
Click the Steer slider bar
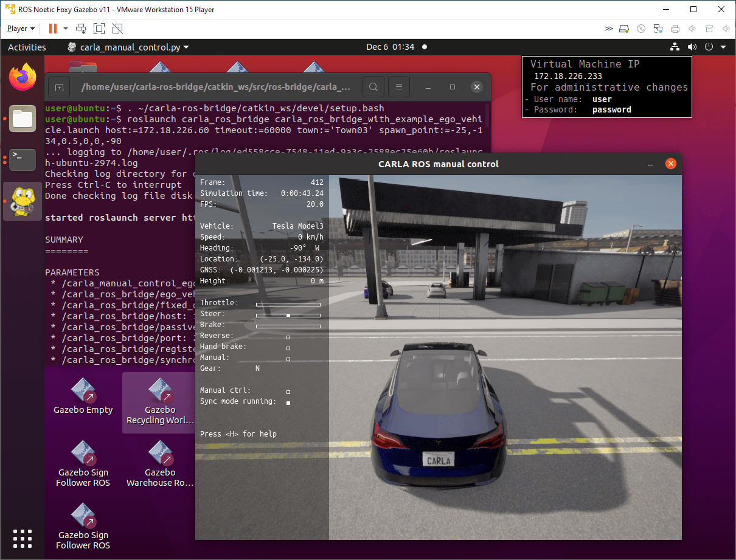pyautogui.click(x=288, y=315)
